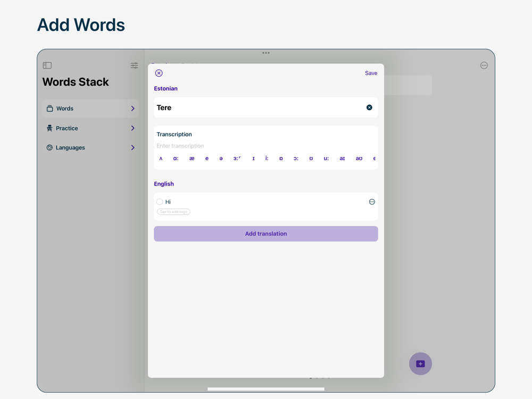Save the new word

[x=371, y=73]
